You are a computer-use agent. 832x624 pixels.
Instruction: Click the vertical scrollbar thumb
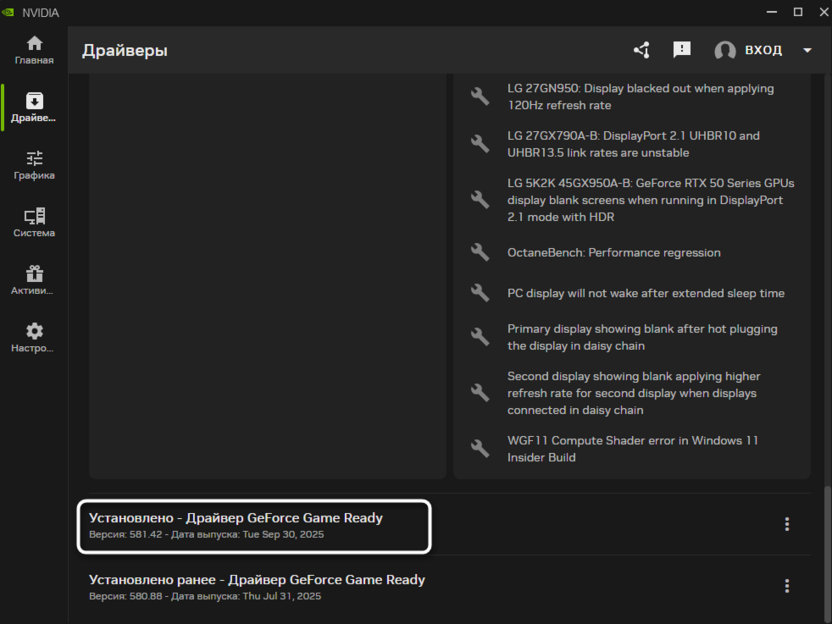click(x=827, y=555)
